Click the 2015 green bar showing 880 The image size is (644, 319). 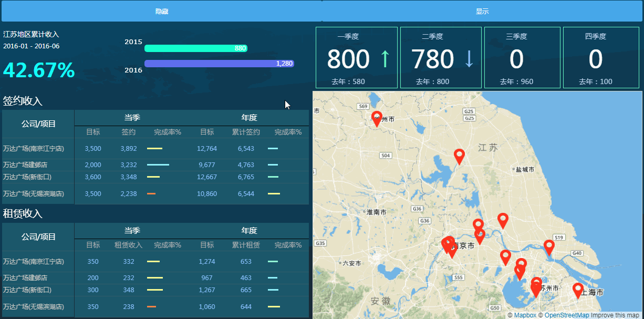[196, 48]
